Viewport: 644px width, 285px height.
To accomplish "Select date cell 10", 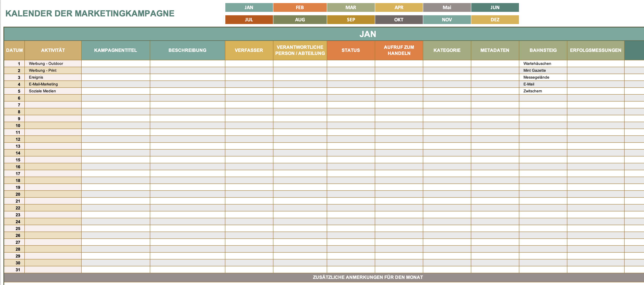I will coord(14,126).
